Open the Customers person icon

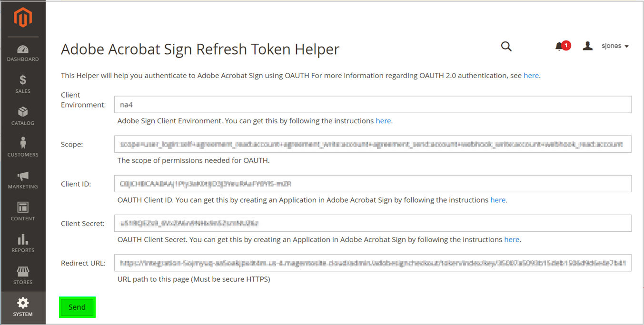coord(22,143)
